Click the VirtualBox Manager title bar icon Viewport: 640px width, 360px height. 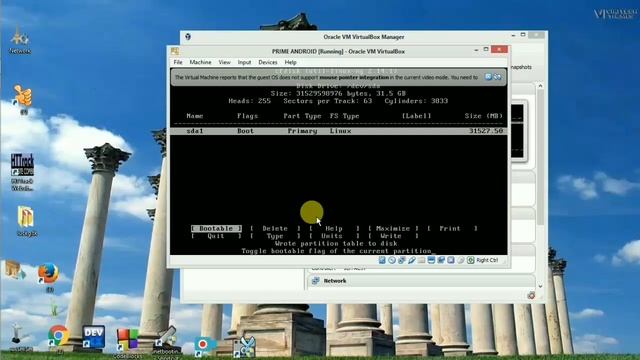(188, 37)
